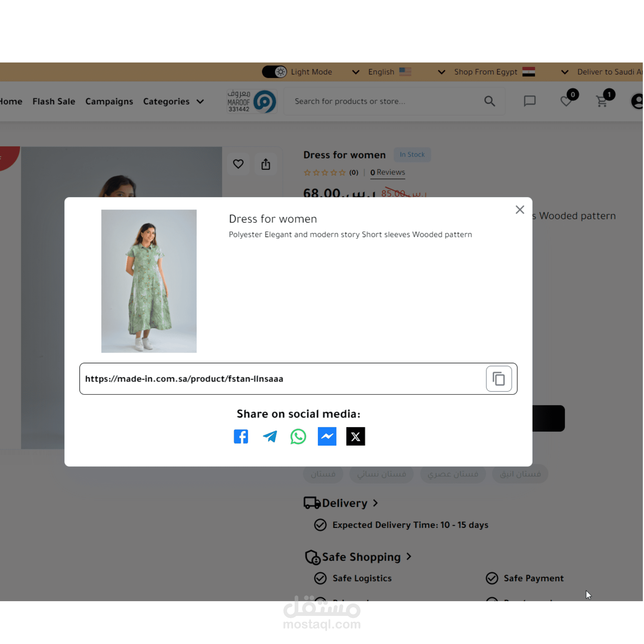Viewport: 644px width, 644px height.
Task: Share product on WhatsApp
Action: coord(298,436)
